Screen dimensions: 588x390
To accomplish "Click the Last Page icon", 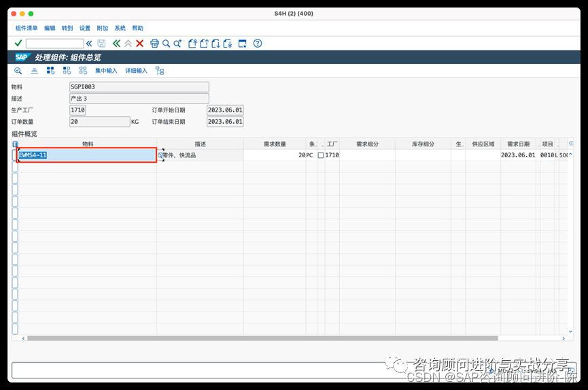I will coord(228,44).
